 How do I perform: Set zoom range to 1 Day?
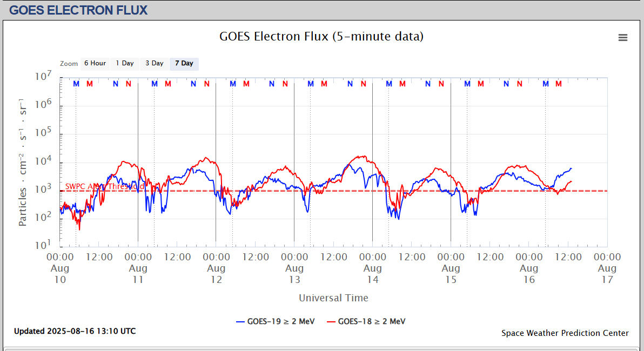pos(124,64)
